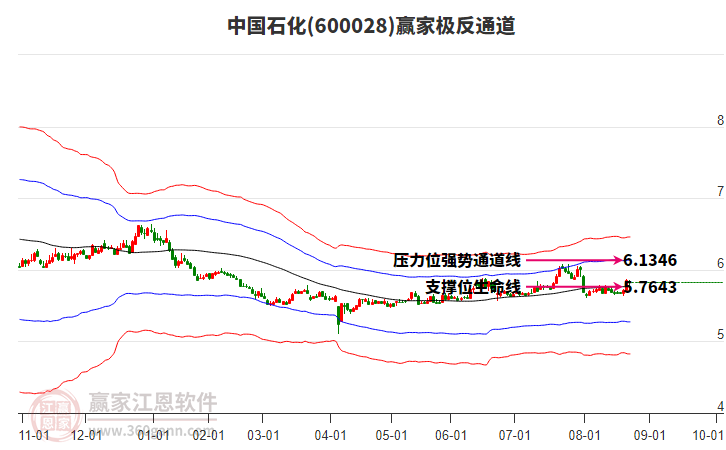This screenshot has height=450, width=726.
Task: Click the 10-01 date axis label
Action: pyautogui.click(x=708, y=436)
